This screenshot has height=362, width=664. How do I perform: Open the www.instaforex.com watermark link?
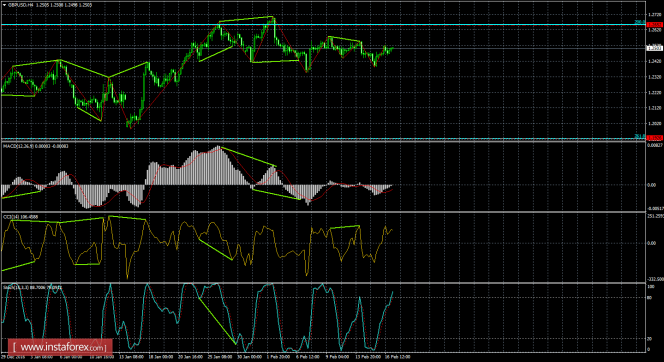pyautogui.click(x=60, y=347)
